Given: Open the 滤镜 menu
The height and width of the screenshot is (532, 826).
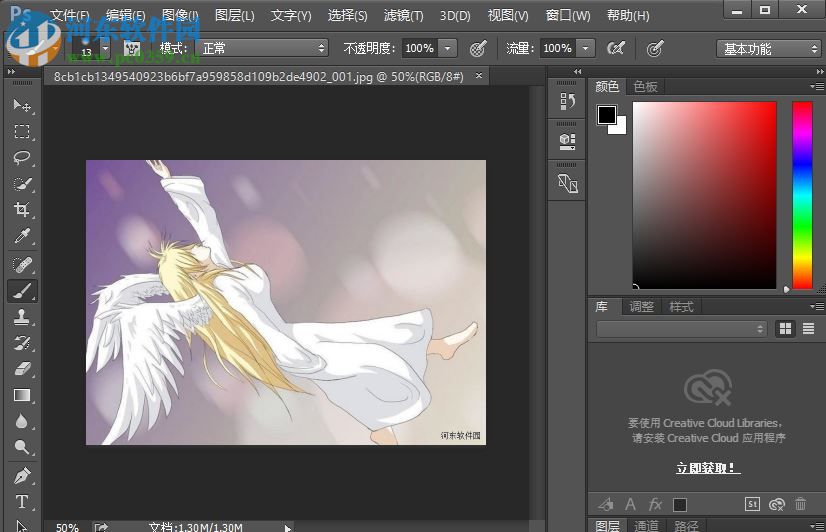Looking at the screenshot, I should click(x=406, y=16).
